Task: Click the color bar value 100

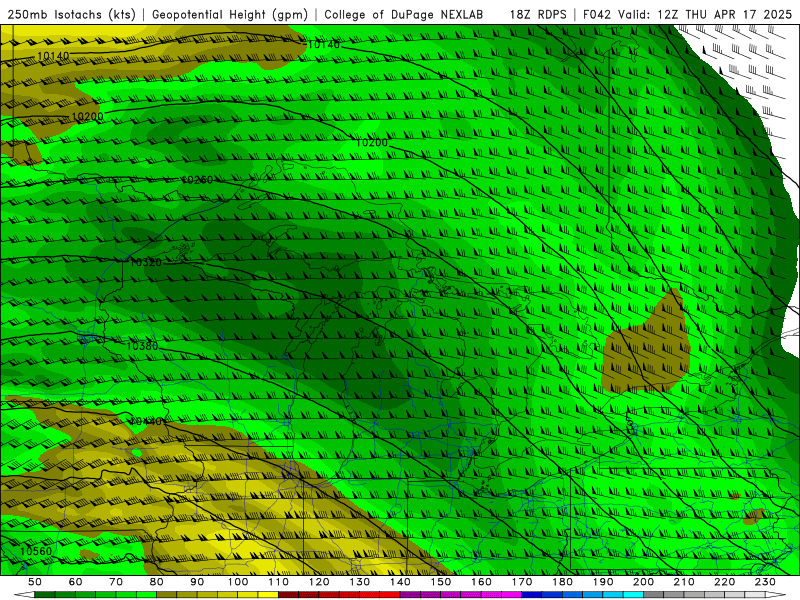Action: coord(238,582)
